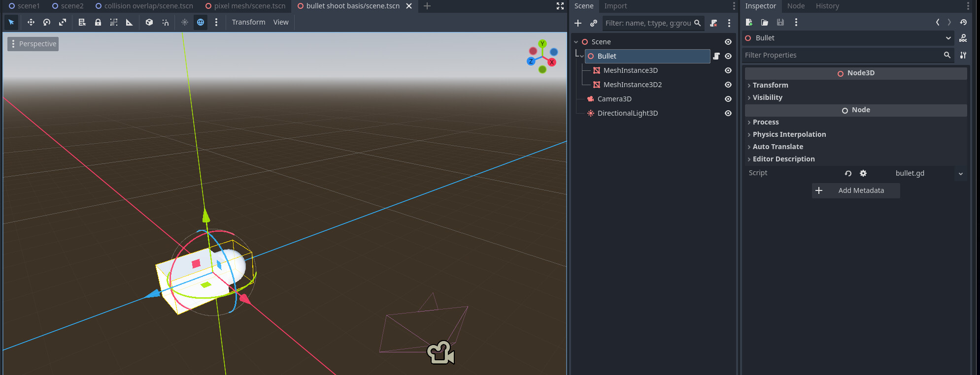
Task: Open the View menu in viewport toolbar
Action: (281, 22)
